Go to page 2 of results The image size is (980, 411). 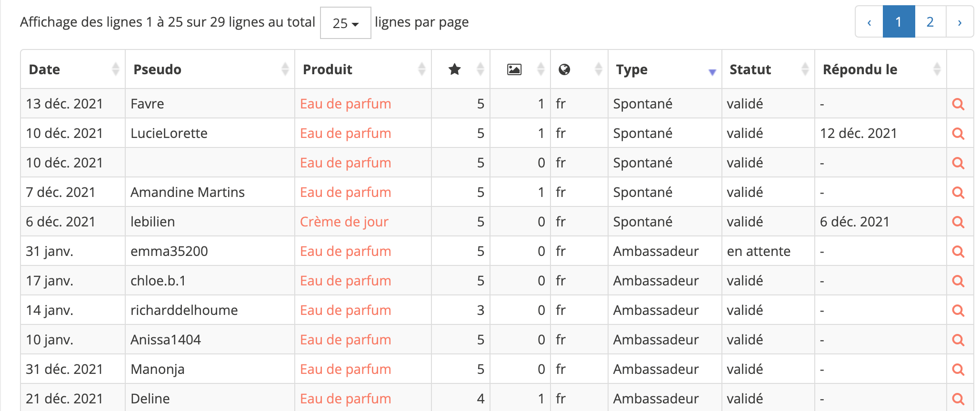coord(930,22)
